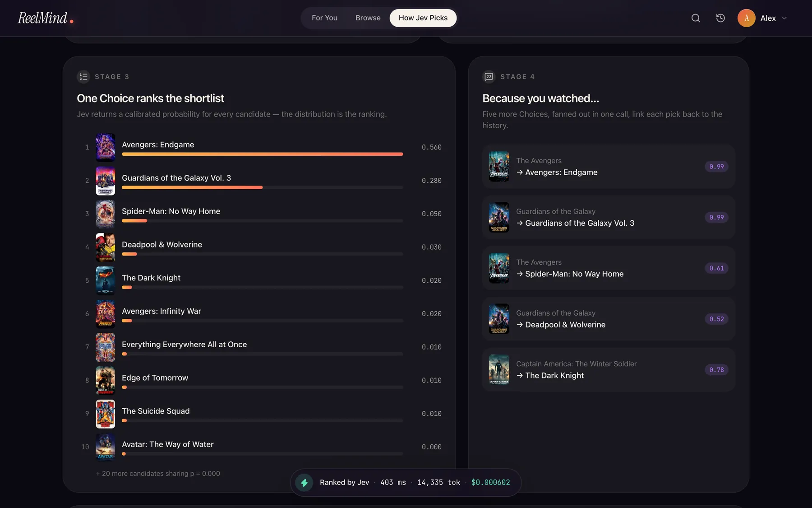The image size is (812, 508).
Task: Click the 0.560 probability value
Action: click(x=431, y=147)
